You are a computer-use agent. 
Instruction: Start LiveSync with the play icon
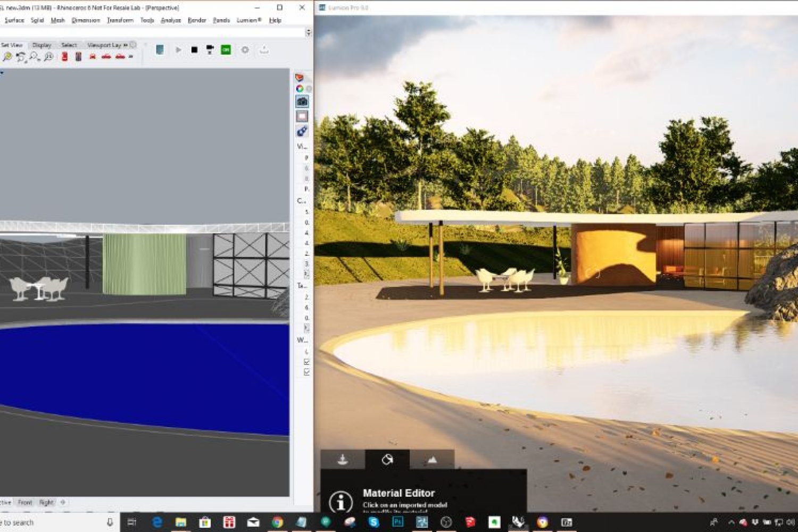[178, 49]
